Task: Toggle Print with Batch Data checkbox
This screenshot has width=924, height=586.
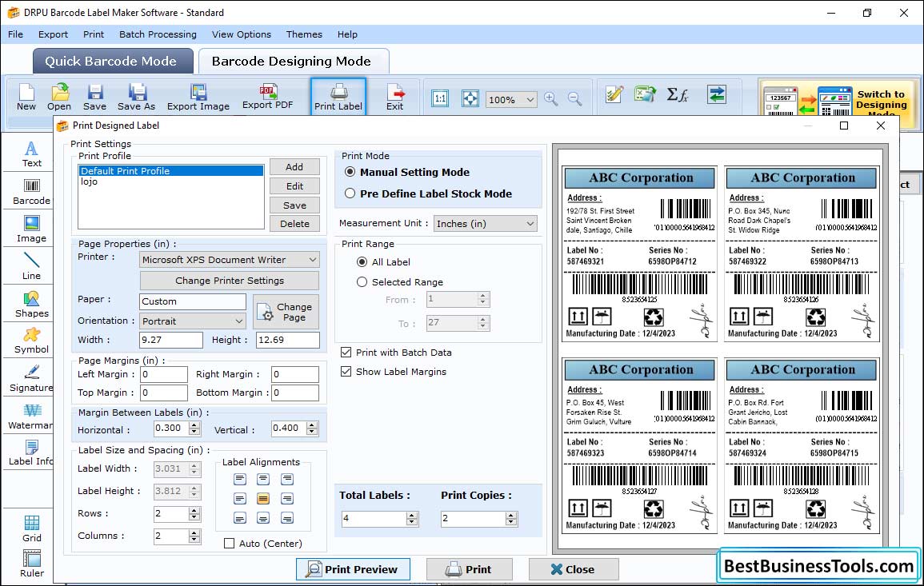Action: tap(346, 353)
